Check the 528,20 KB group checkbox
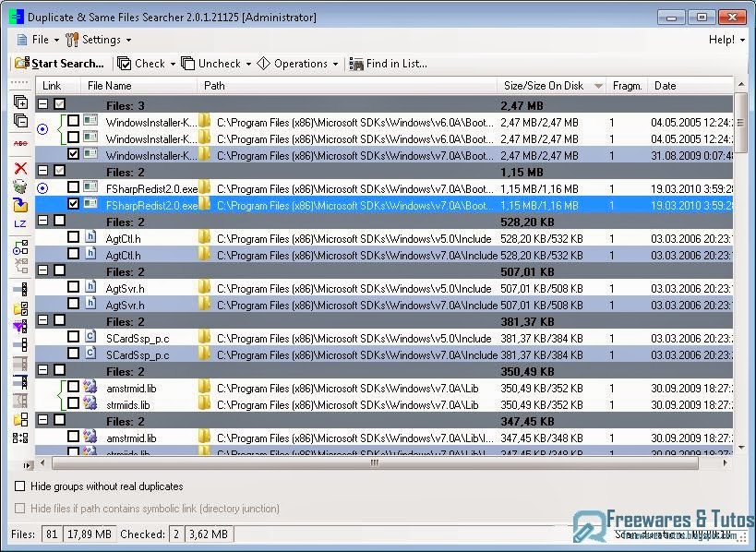756x552 pixels. coord(59,221)
